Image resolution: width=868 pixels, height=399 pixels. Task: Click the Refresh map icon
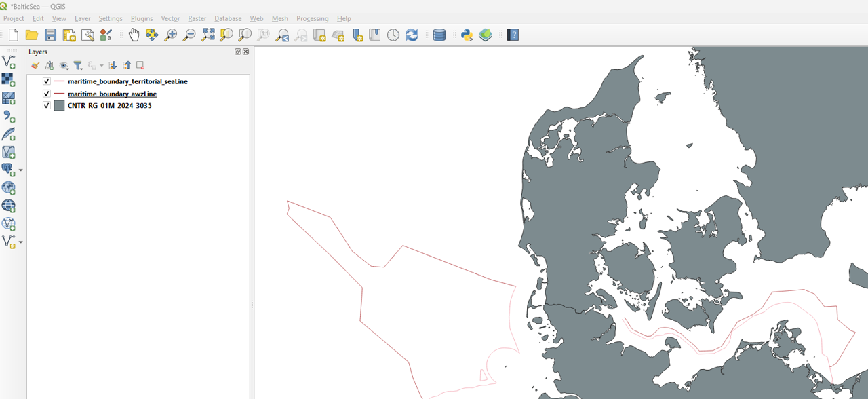tap(412, 35)
